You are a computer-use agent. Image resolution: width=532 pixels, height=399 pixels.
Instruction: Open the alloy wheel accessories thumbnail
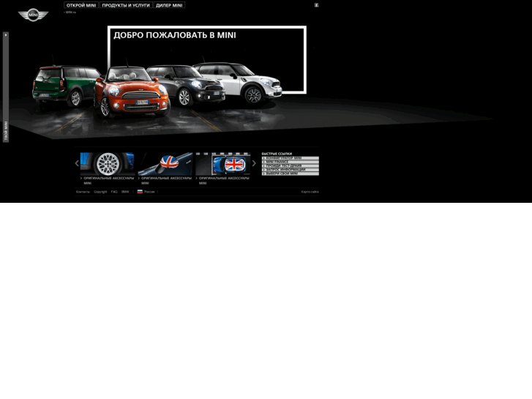pyautogui.click(x=108, y=164)
